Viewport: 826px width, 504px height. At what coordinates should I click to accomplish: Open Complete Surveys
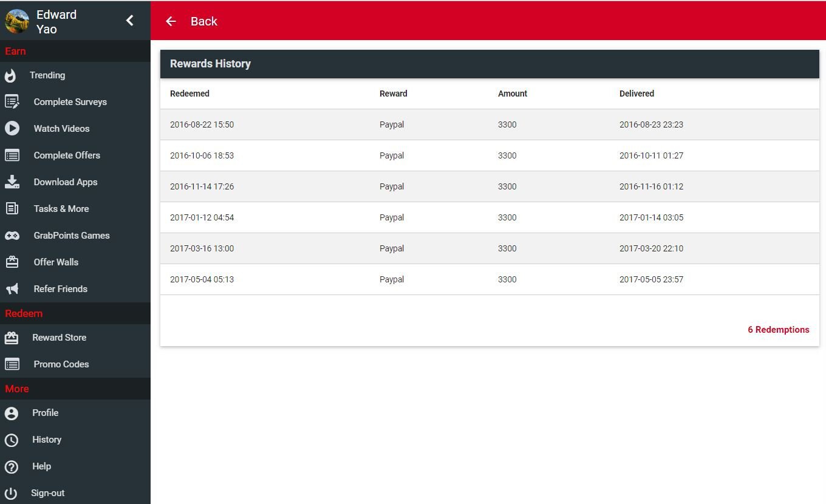70,102
